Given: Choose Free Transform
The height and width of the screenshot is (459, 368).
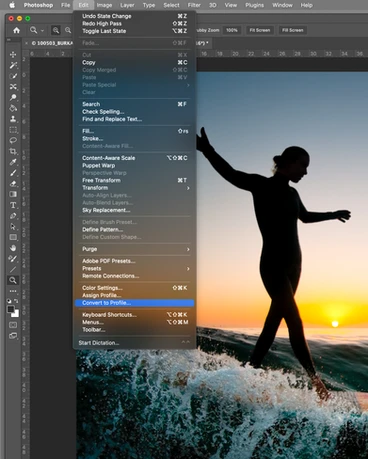Looking at the screenshot, I should coord(135,180).
